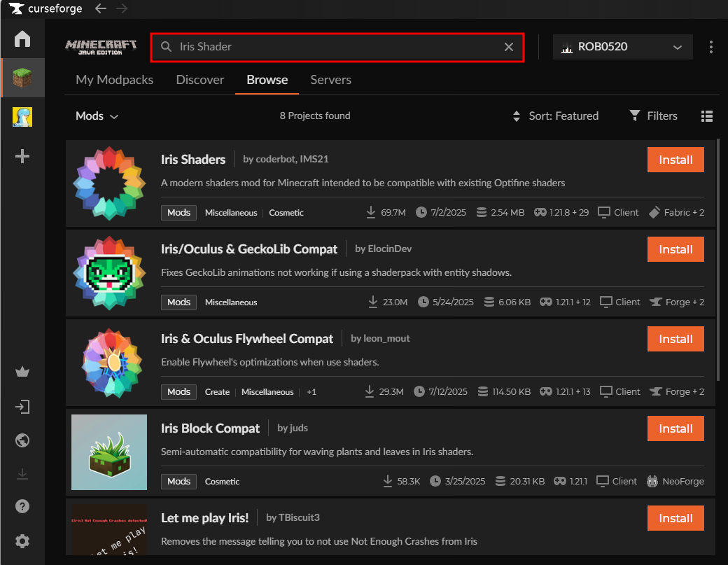Navigate back with the left arrow
Screen dimensions: 728x565
point(100,8)
